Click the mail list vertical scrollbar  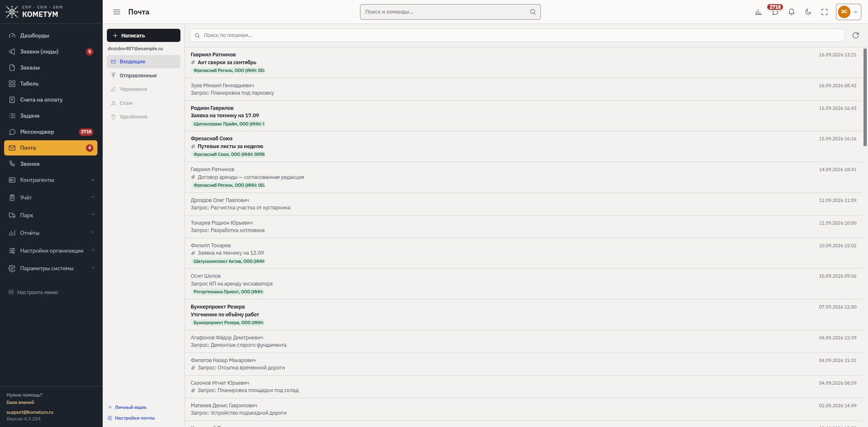(x=865, y=97)
